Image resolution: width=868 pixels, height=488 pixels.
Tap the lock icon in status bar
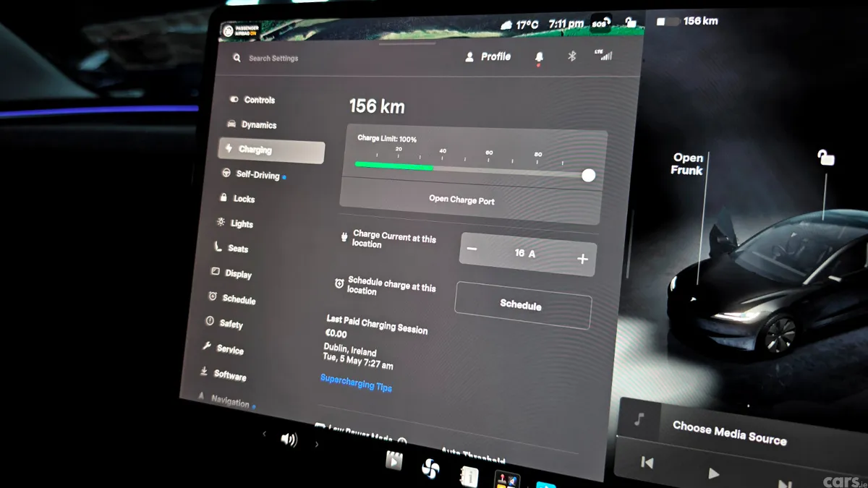tap(631, 22)
